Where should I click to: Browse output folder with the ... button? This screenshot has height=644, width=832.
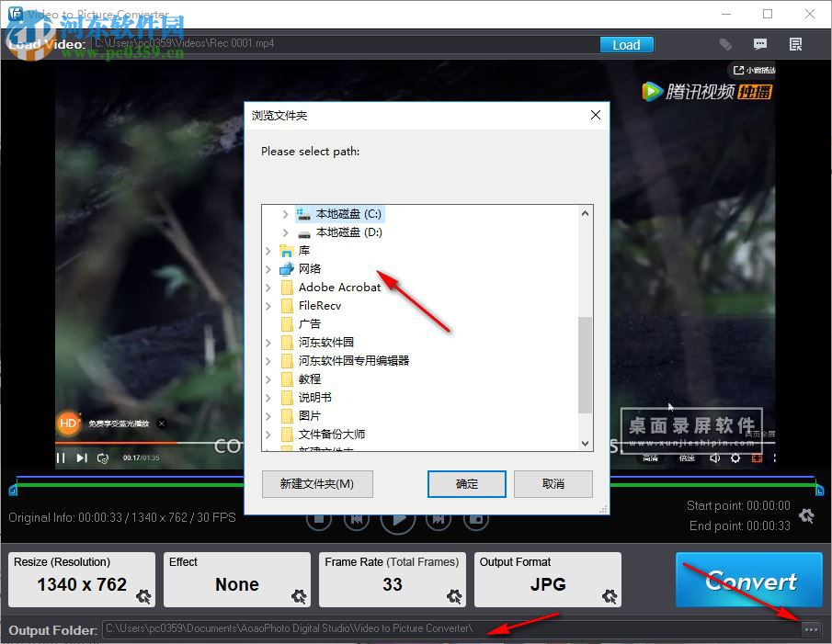pyautogui.click(x=810, y=629)
